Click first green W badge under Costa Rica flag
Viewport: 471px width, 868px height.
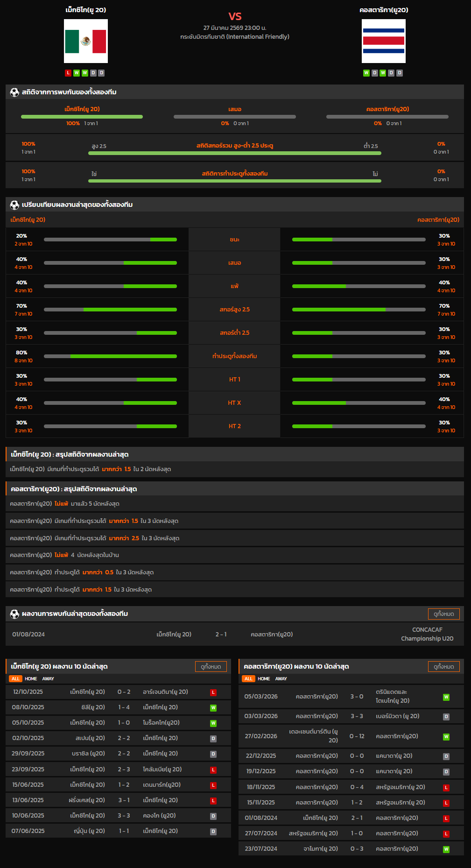tap(366, 73)
